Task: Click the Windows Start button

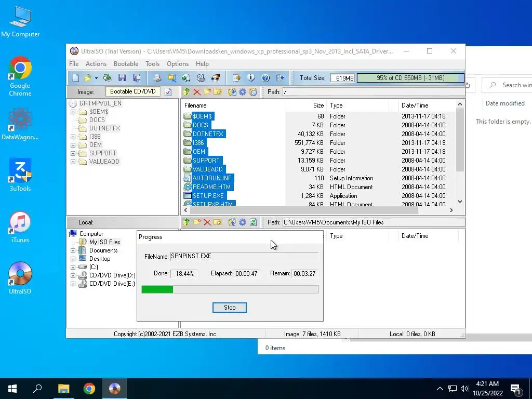Action: point(12,389)
